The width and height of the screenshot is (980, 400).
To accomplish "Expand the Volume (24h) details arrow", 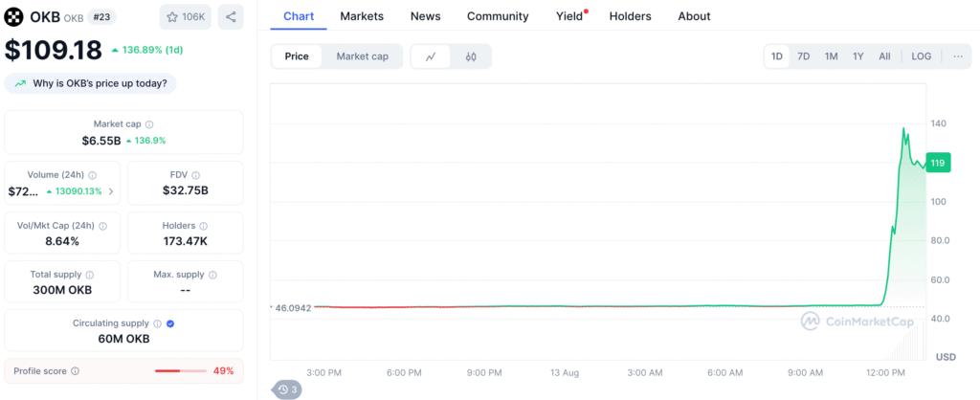I will tap(111, 191).
